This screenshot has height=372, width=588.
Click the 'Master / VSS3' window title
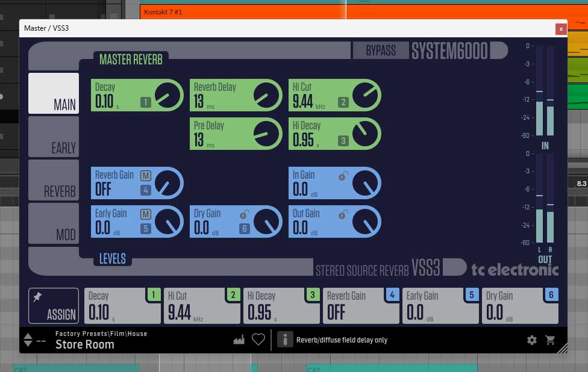pos(46,28)
